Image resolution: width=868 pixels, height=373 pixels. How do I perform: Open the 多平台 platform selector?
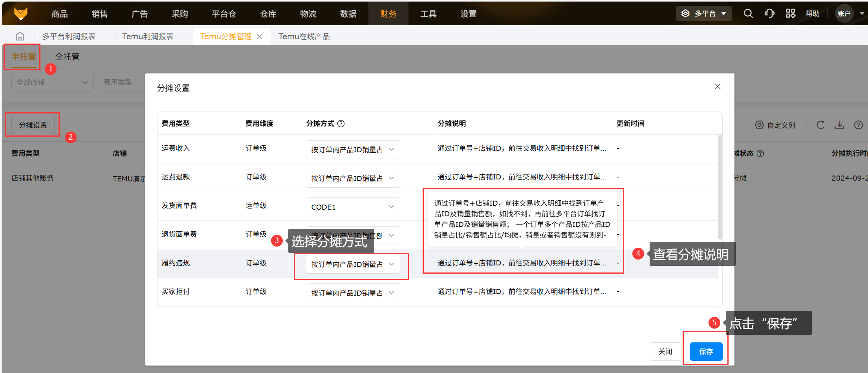(703, 14)
